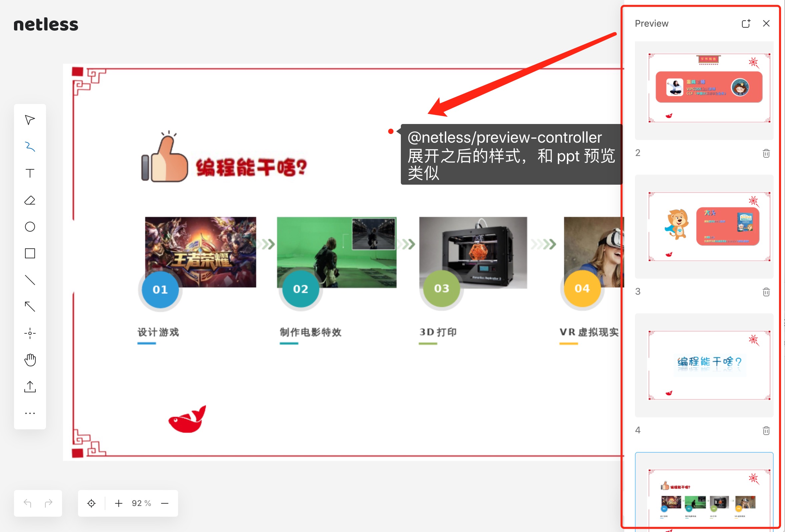The height and width of the screenshot is (532, 785).
Task: Open the page 4 blue title thumbnail
Action: click(704, 365)
